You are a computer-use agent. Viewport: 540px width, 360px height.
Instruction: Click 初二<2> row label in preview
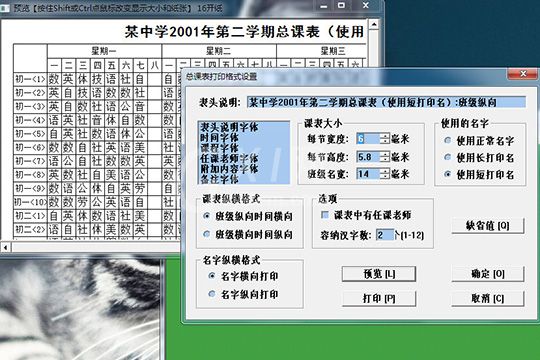click(30, 229)
